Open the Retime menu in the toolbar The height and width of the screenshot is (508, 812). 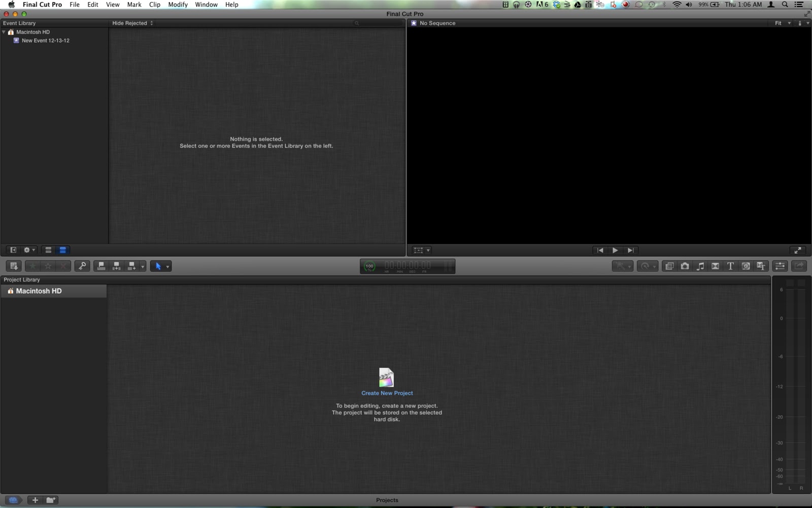pos(647,266)
